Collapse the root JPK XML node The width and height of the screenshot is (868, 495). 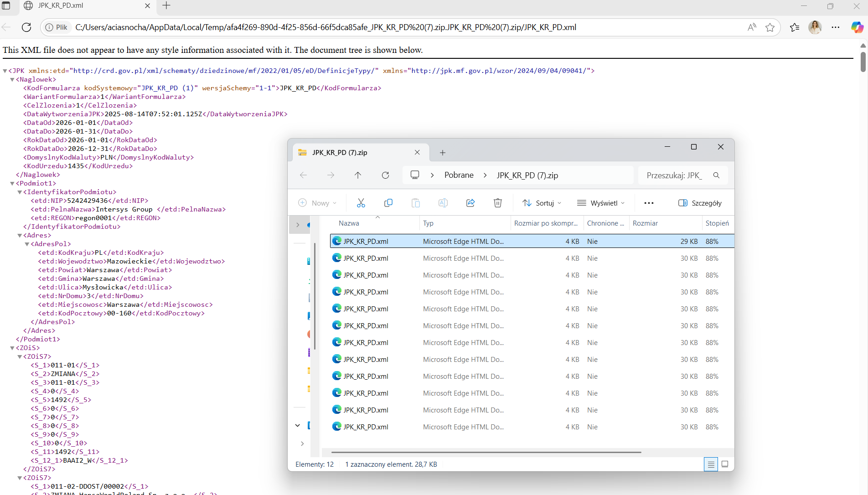click(5, 71)
